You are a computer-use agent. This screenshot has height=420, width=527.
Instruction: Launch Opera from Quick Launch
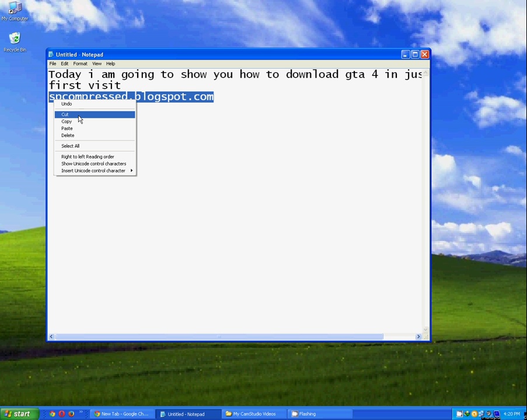point(62,414)
